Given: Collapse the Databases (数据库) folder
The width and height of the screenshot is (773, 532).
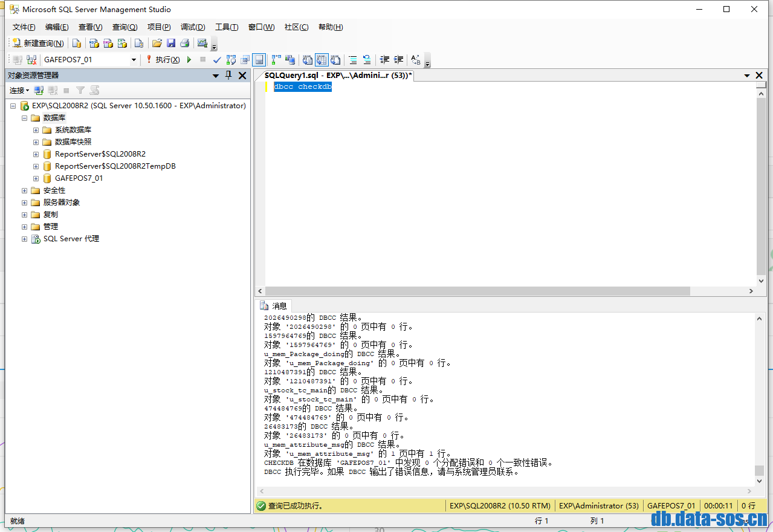Looking at the screenshot, I should click(25, 118).
